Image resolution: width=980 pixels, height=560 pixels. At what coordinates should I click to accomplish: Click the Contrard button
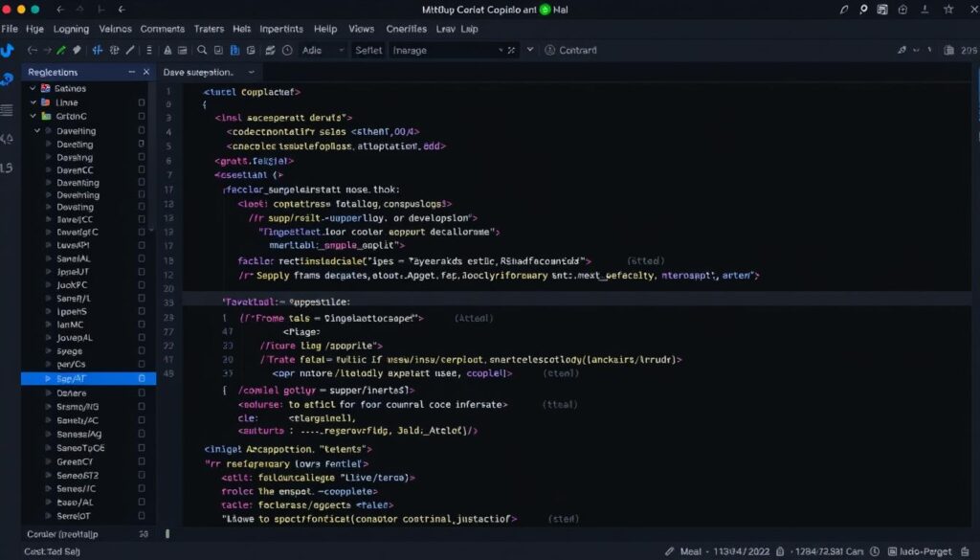[x=570, y=50]
